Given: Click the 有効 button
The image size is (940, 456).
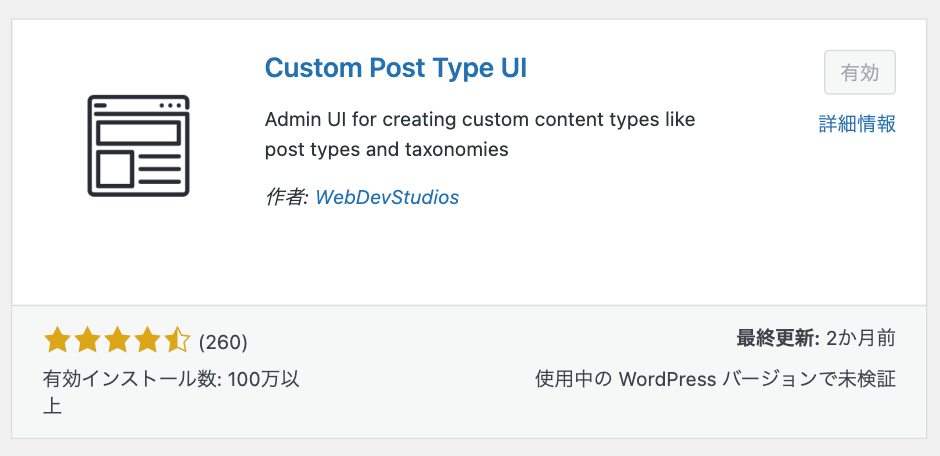Looking at the screenshot, I should [860, 73].
